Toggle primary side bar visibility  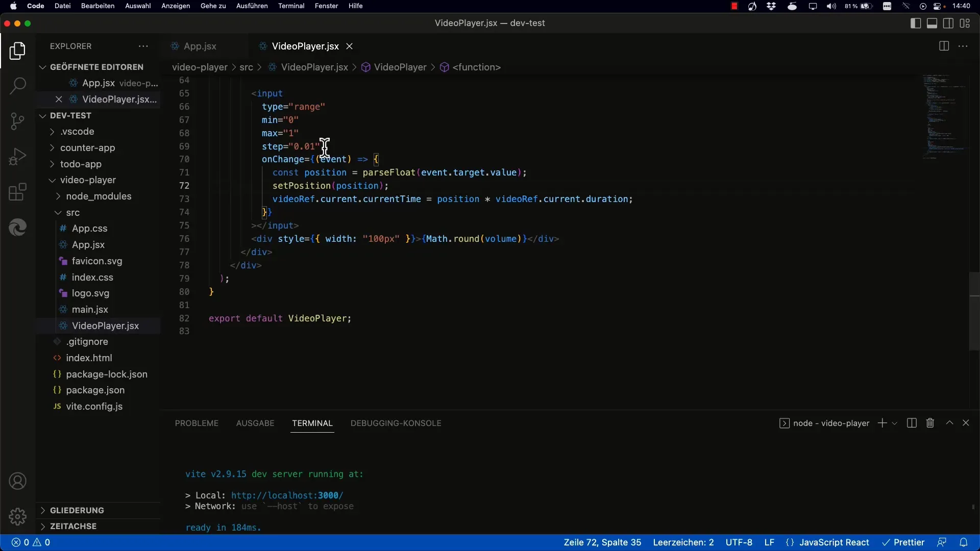coord(916,23)
